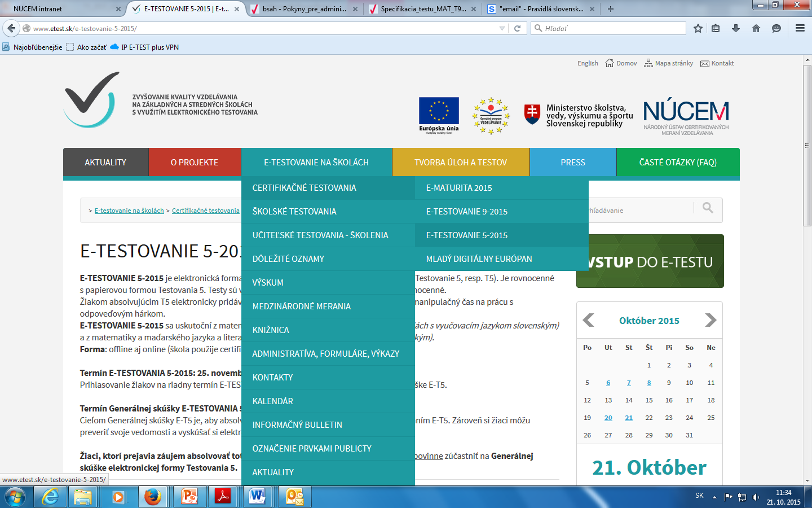Follow the Domov header link
The height and width of the screenshot is (508, 812).
point(621,63)
